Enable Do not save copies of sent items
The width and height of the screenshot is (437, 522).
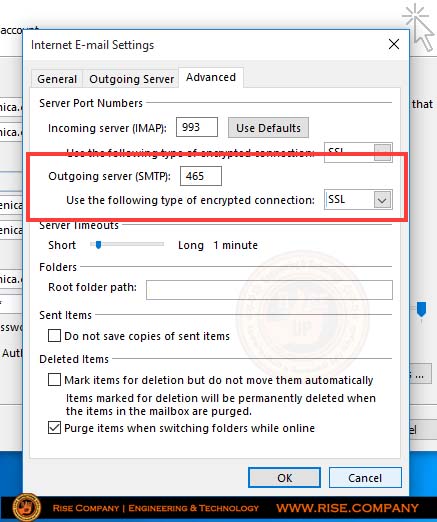[x=54, y=336]
